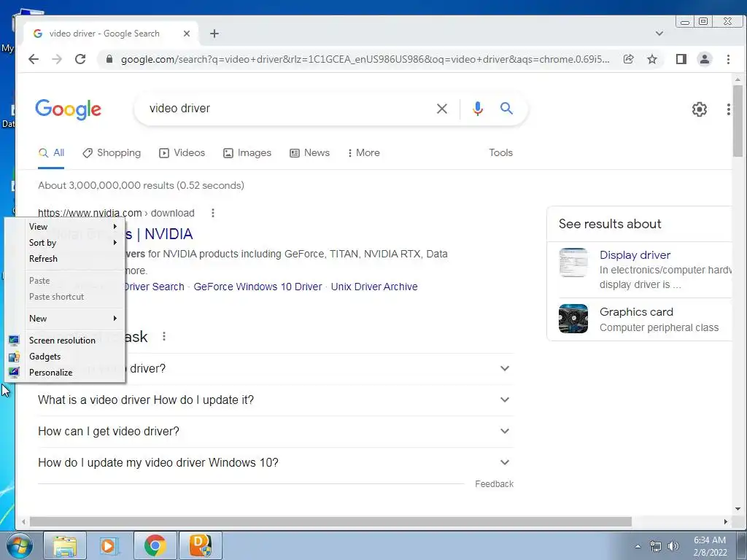Open Windows Media Player from taskbar
The image size is (747, 560).
109,545
